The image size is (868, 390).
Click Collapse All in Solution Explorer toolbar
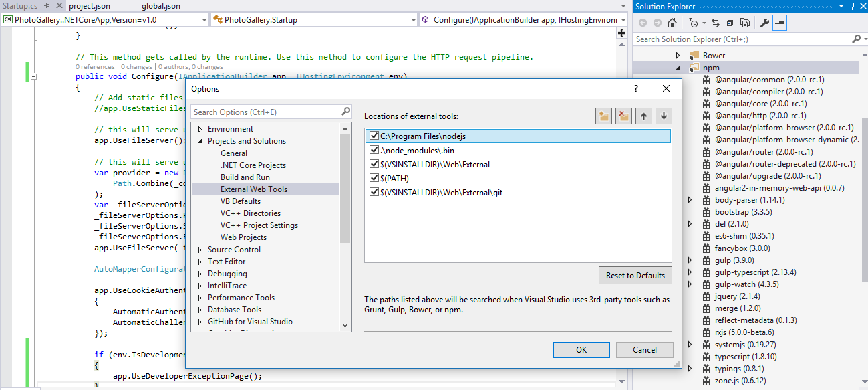[730, 23]
